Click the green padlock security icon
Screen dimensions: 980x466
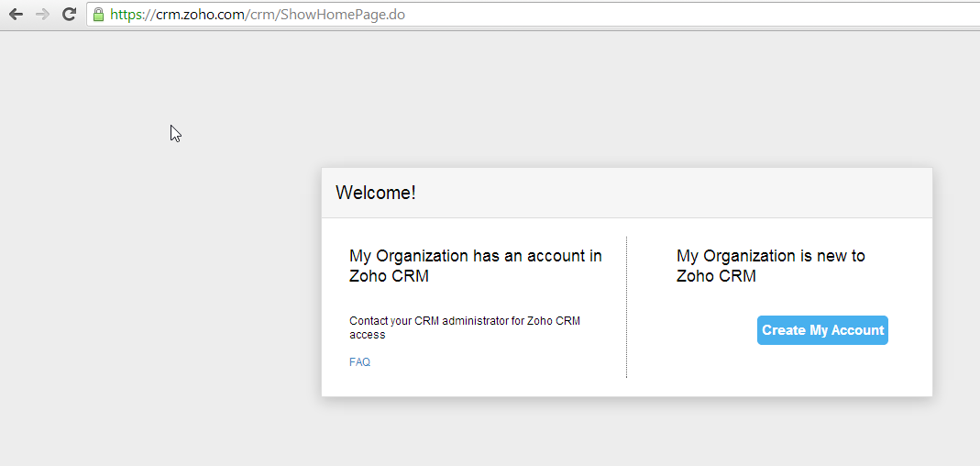[98, 15]
